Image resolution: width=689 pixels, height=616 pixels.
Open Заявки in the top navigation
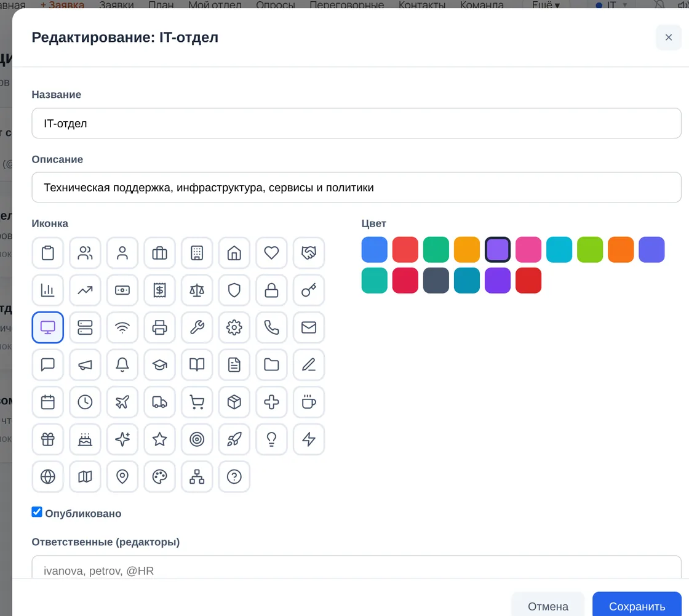[x=116, y=5]
